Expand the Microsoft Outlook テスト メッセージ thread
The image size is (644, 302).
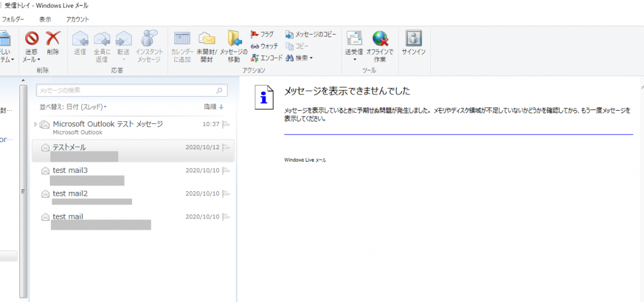tap(36, 124)
